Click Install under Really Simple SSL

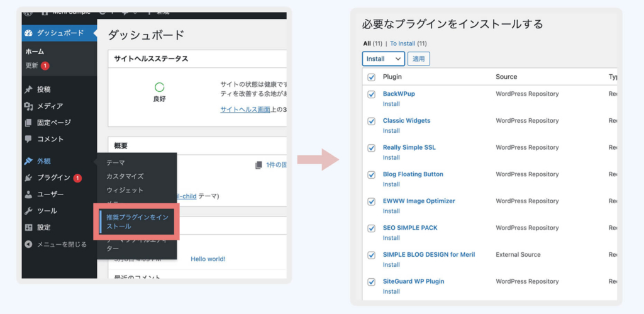tap(391, 157)
